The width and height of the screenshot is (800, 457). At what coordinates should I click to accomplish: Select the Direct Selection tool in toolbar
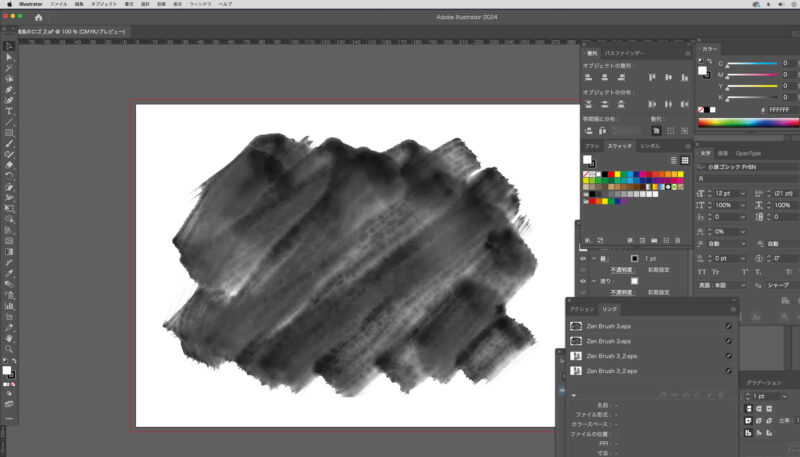pos(9,57)
